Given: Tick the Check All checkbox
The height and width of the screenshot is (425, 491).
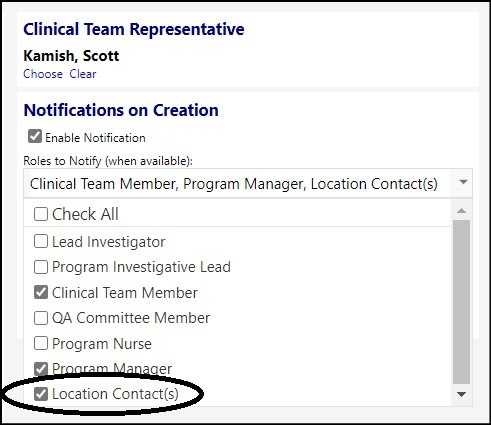Looking at the screenshot, I should point(41,214).
